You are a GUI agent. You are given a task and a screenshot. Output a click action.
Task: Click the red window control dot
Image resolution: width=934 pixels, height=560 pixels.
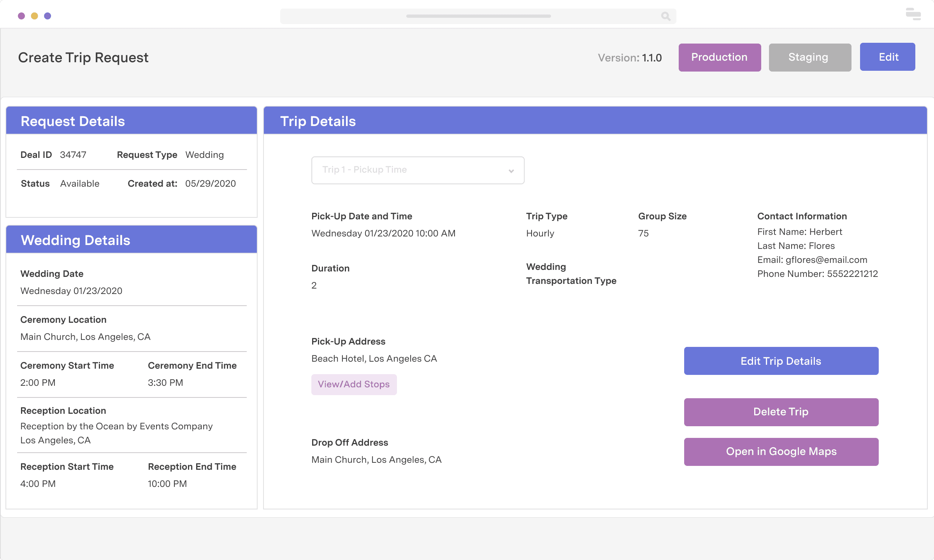pos(21,16)
